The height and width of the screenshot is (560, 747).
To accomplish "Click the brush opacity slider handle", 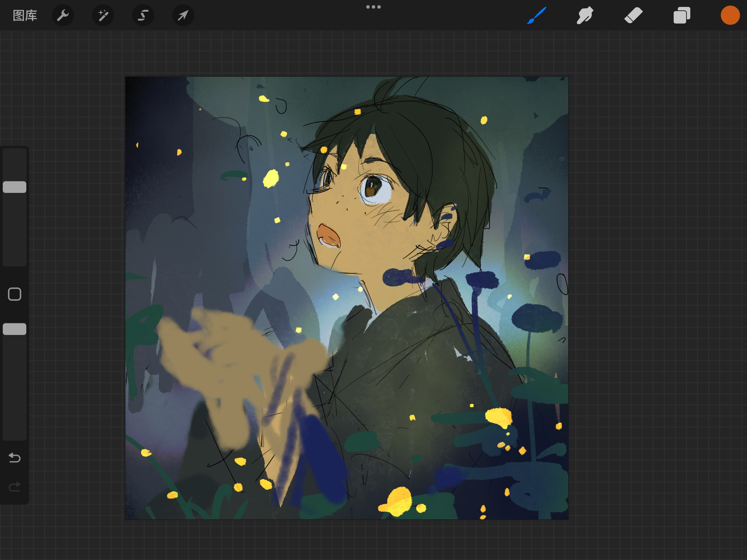I will tap(15, 329).
